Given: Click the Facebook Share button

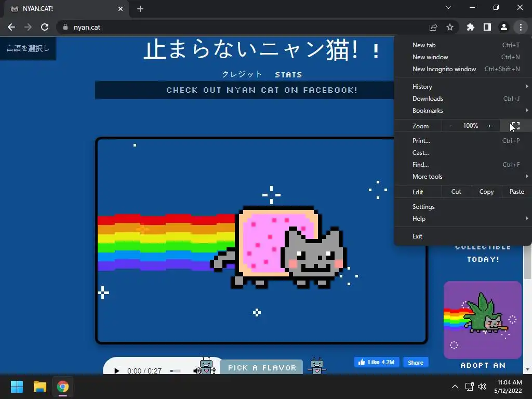Looking at the screenshot, I should click(x=416, y=362).
